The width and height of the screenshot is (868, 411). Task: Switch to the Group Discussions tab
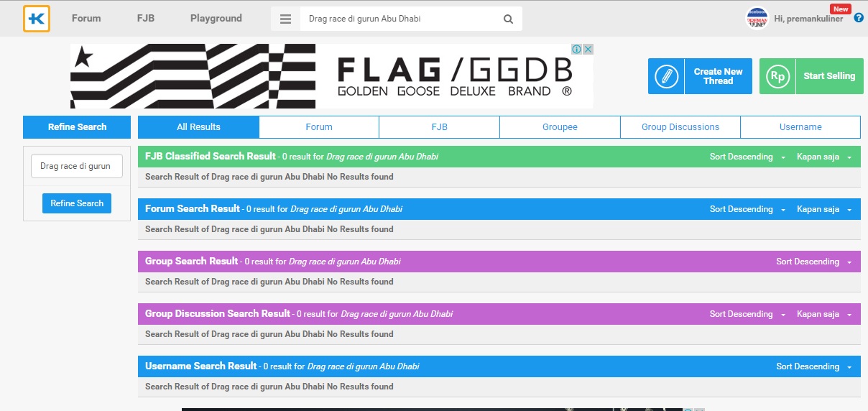[680, 127]
